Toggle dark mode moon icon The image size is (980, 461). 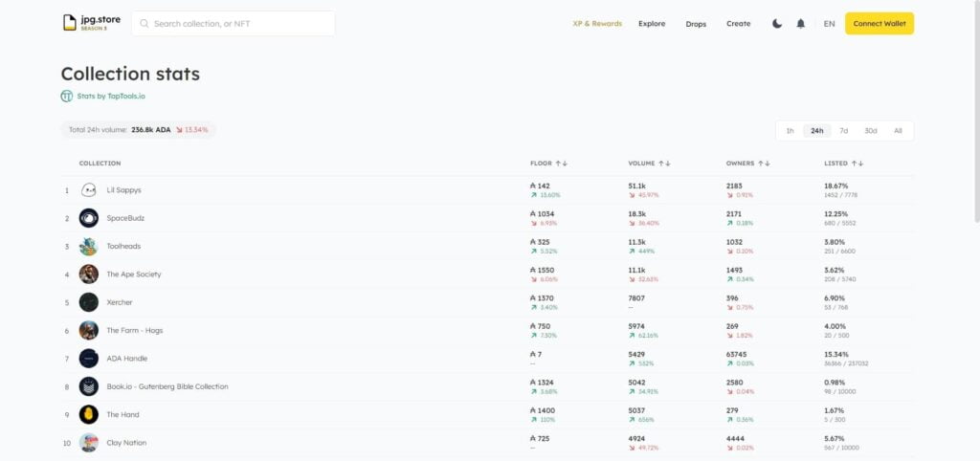(x=777, y=24)
